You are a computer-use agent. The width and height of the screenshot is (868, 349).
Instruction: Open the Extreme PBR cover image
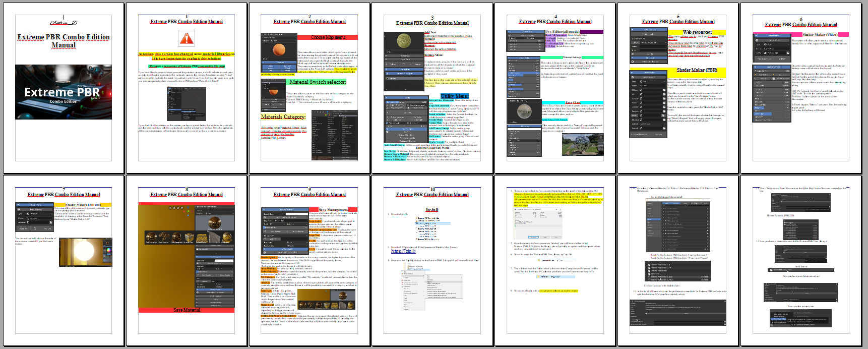(x=64, y=92)
